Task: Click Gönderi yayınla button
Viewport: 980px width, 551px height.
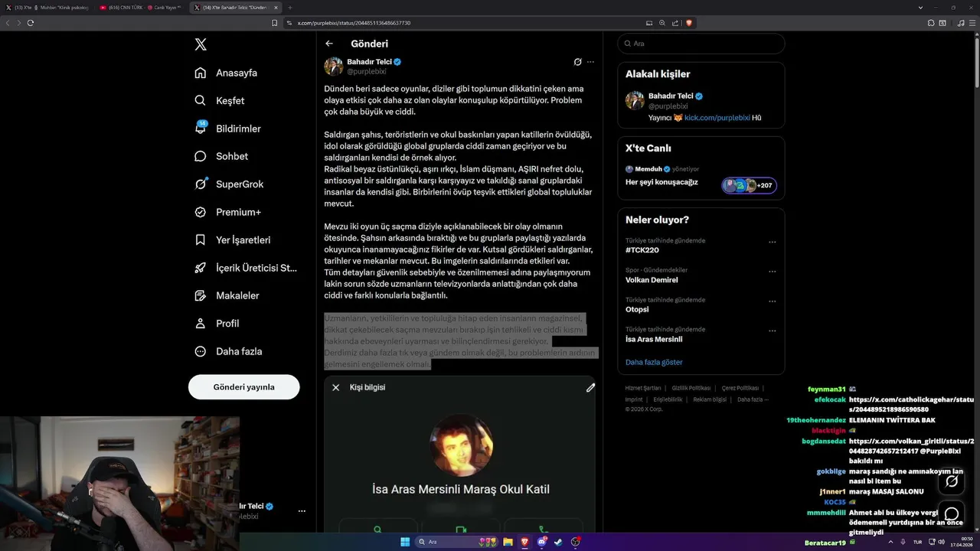Action: pos(243,386)
